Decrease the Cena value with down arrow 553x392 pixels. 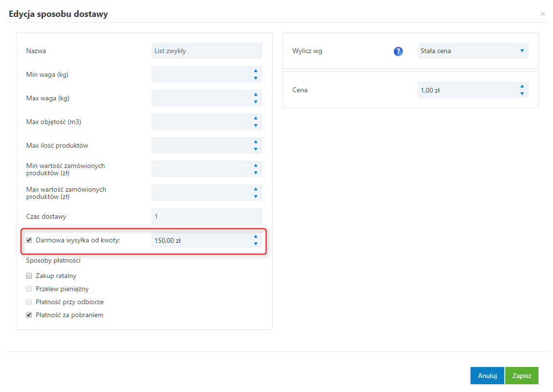pos(522,94)
